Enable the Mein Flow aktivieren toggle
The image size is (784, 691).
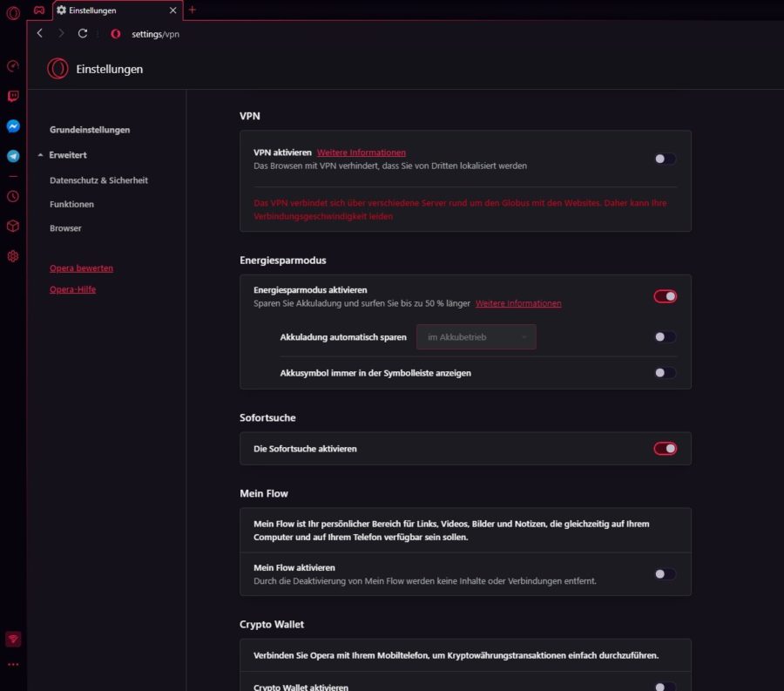(665, 574)
